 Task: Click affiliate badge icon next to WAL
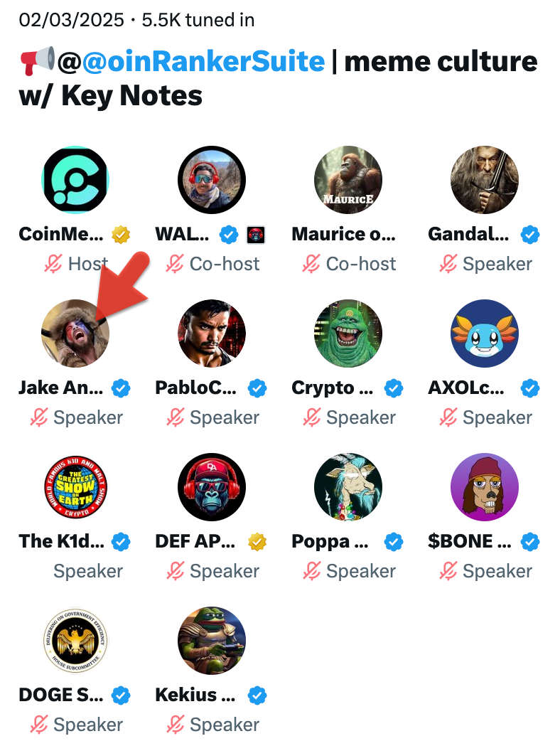256,235
